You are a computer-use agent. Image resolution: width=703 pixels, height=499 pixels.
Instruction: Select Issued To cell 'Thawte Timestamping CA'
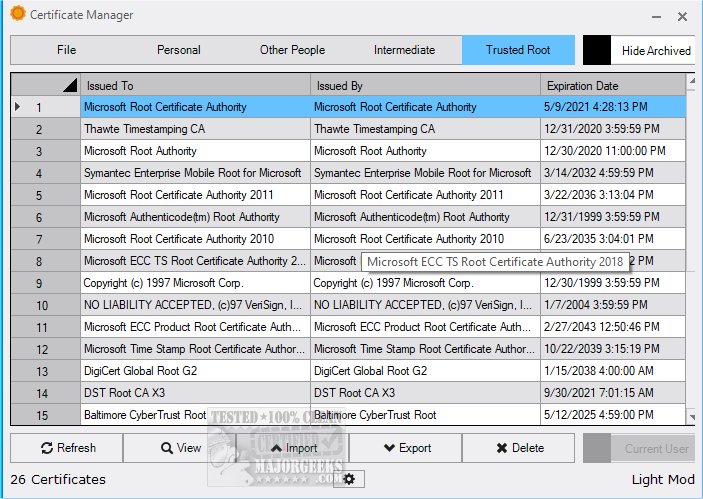coord(195,129)
